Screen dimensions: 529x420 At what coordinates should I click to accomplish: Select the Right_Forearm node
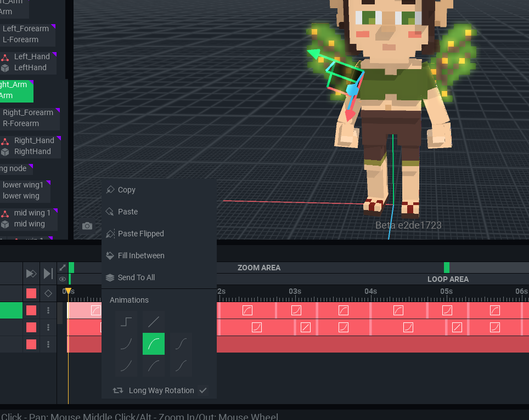point(30,118)
